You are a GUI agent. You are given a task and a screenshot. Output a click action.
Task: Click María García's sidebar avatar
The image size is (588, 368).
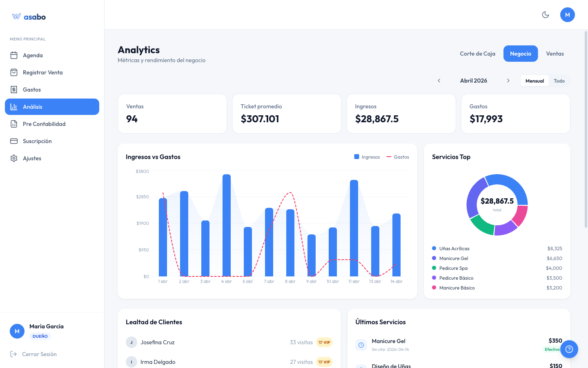tap(17, 331)
